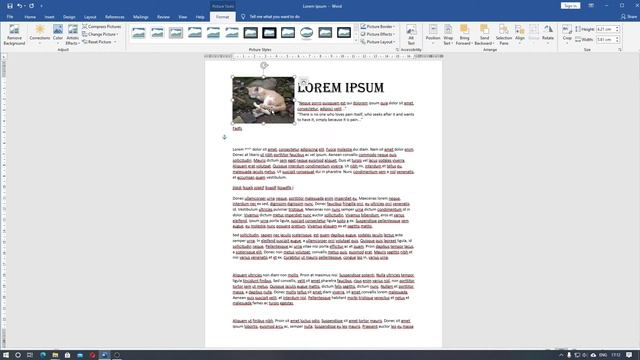
Task: Open the Picture Border dropdown
Action: tap(378, 27)
